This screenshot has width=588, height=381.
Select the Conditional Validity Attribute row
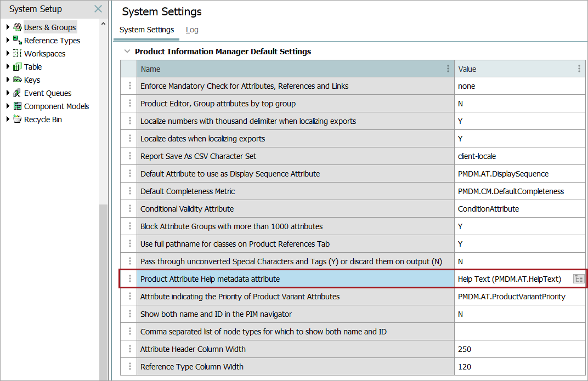296,209
